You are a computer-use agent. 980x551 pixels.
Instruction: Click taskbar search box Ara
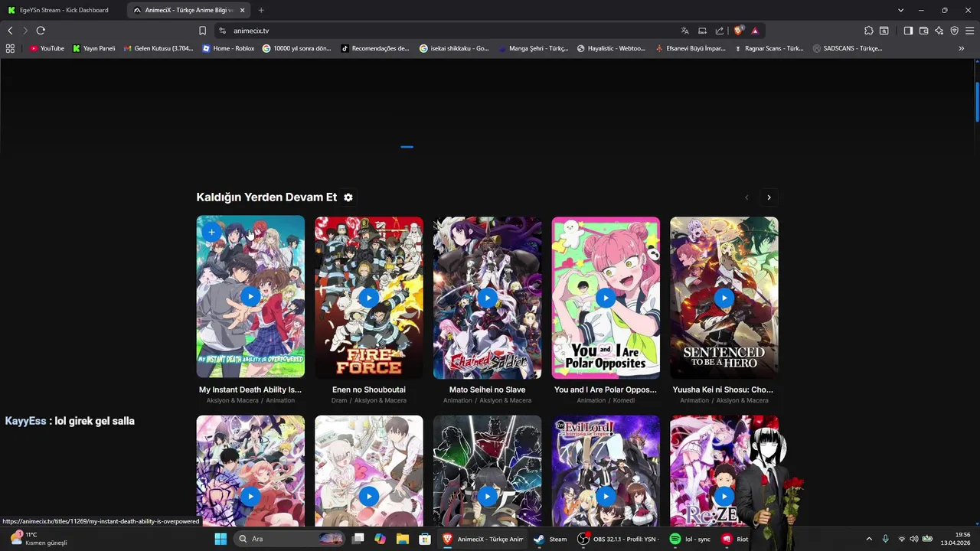pyautogui.click(x=289, y=539)
